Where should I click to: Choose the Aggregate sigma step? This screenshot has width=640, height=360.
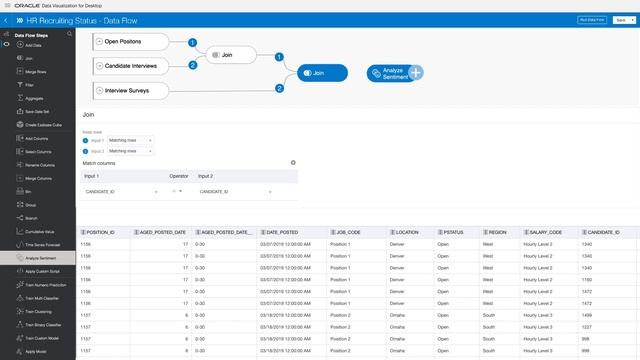coord(30,98)
